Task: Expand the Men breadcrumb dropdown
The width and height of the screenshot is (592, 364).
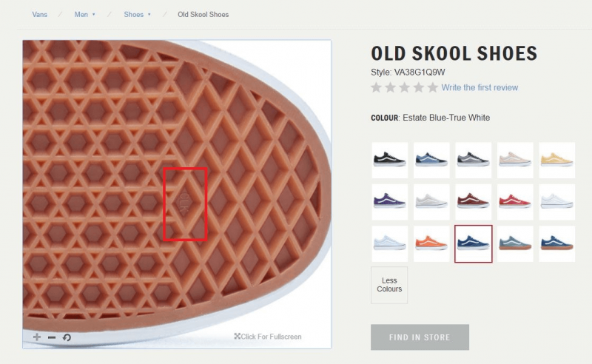Action: click(x=94, y=15)
